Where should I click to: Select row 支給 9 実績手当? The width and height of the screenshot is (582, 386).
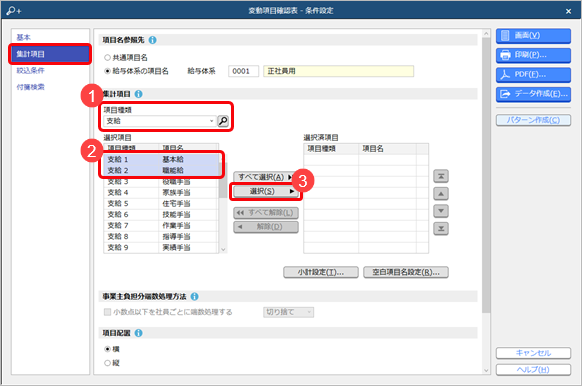pyautogui.click(x=161, y=248)
